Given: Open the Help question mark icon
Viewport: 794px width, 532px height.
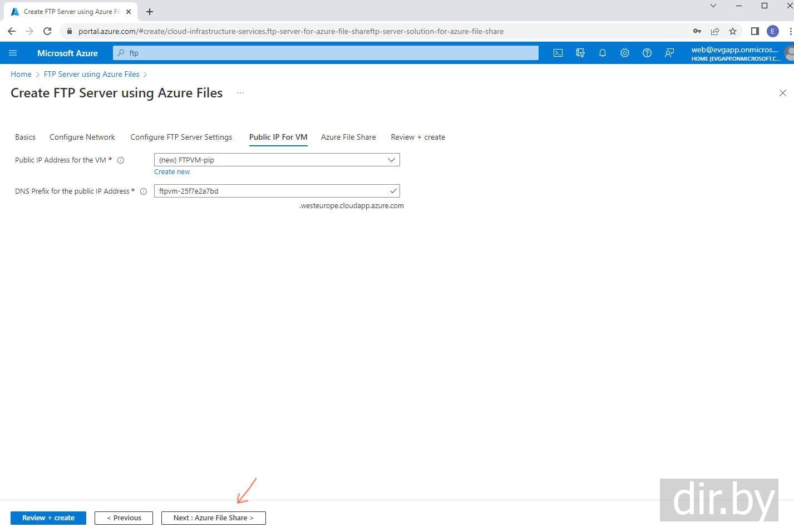Looking at the screenshot, I should [x=647, y=53].
